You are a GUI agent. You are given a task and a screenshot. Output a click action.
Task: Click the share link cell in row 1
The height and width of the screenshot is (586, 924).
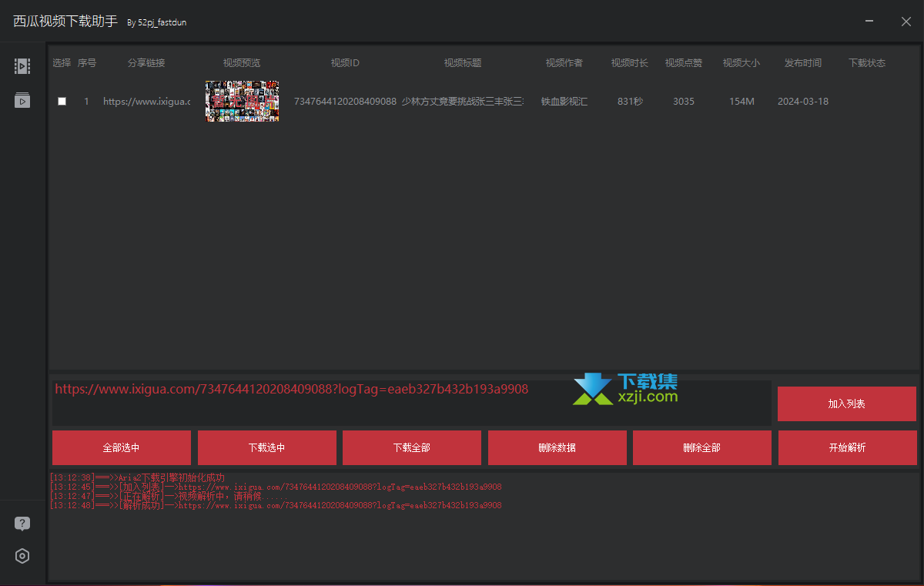[x=146, y=102]
